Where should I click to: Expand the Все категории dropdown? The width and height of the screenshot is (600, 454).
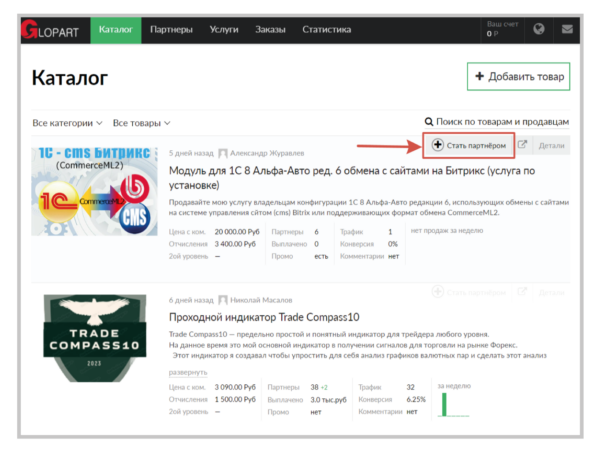67,123
